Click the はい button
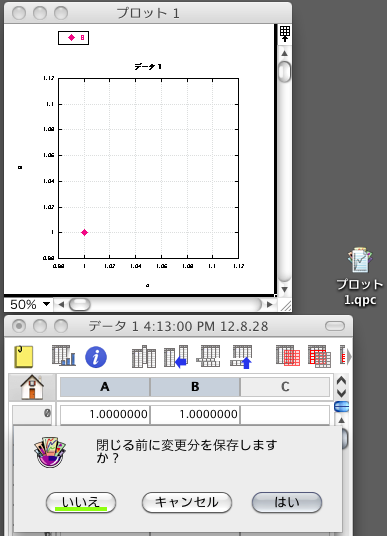 (287, 502)
